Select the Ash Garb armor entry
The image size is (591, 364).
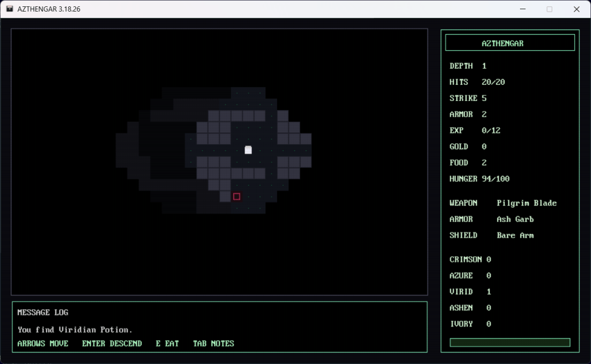(x=515, y=219)
